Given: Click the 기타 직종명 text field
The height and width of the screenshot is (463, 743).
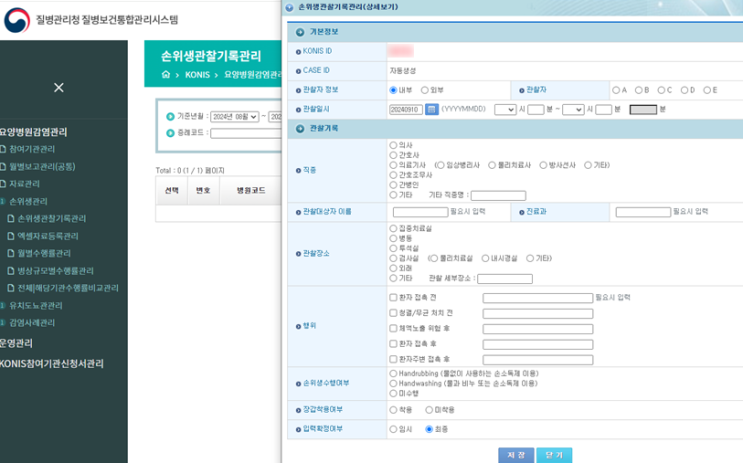Looking at the screenshot, I should pos(498,195).
